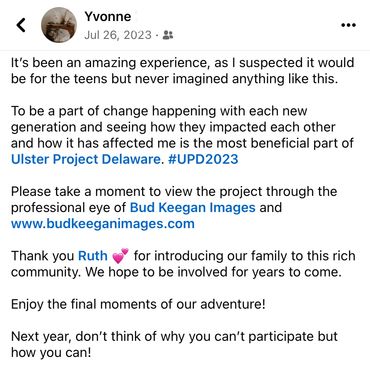Viewport: 370px width, 365px height.
Task: Tap "Enjoy the final moments of our adventure!"
Action: coord(138,304)
